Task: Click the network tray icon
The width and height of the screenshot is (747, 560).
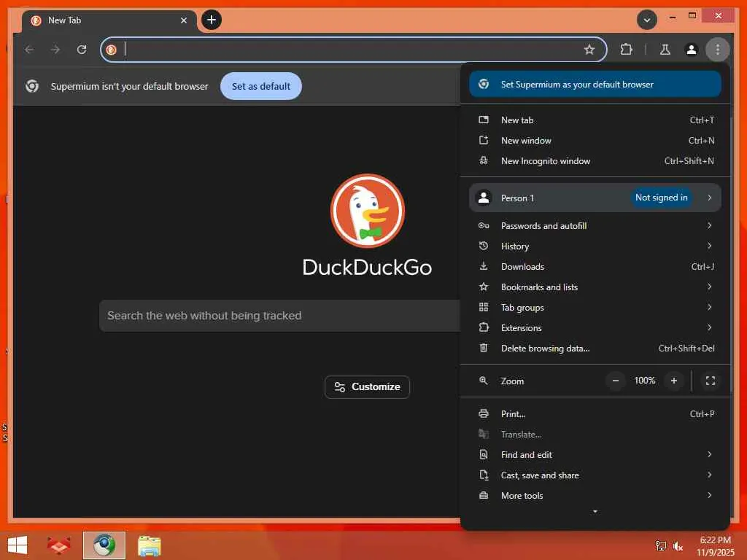Action: (x=660, y=546)
